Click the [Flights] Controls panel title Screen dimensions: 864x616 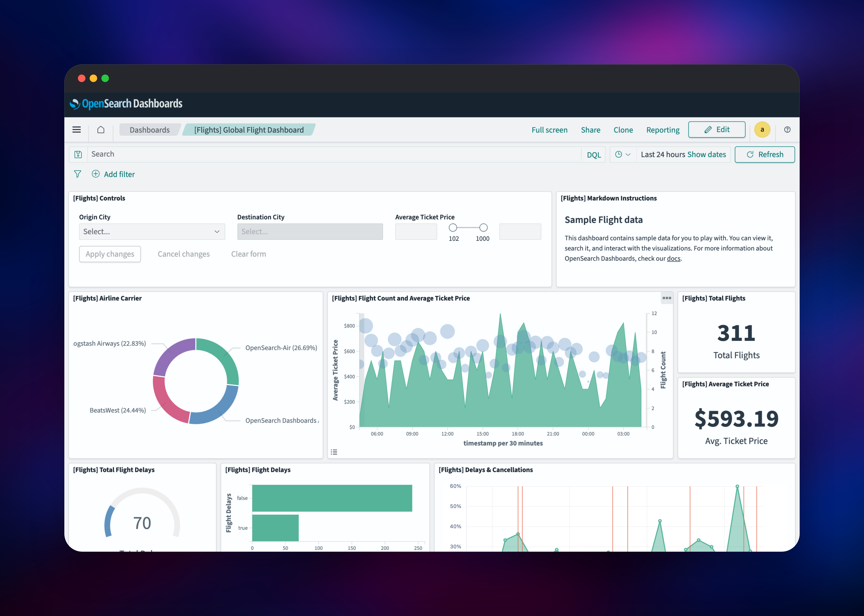point(99,198)
